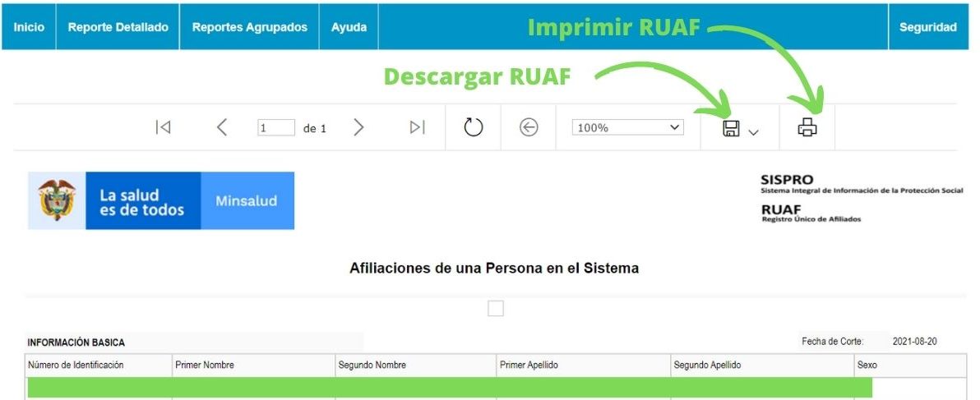The height and width of the screenshot is (400, 980).
Task: Open the Inicio menu item
Action: click(29, 27)
